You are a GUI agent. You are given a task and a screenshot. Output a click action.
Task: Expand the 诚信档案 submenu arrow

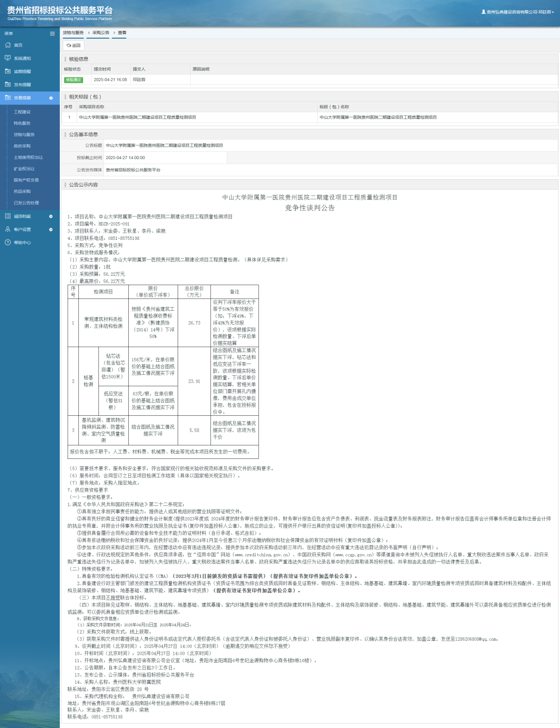point(51,216)
